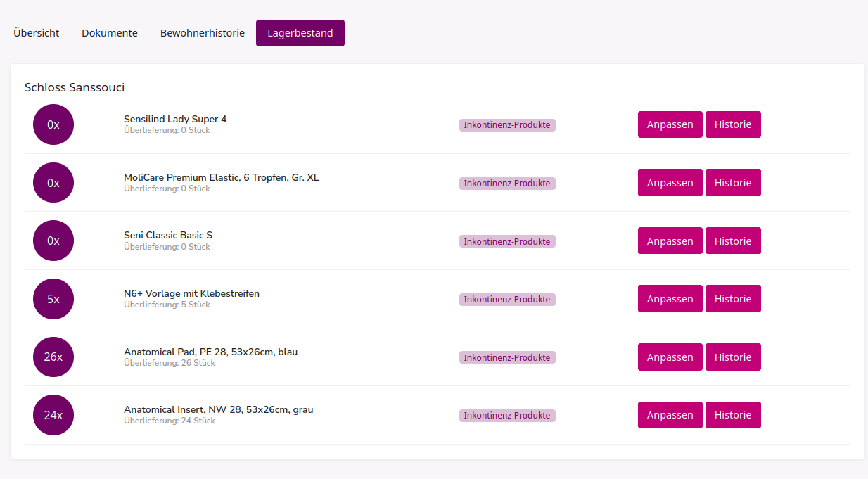Screen dimensions: 868x479
Task: Open Historie for Anatomical Pad blau
Action: point(733,357)
